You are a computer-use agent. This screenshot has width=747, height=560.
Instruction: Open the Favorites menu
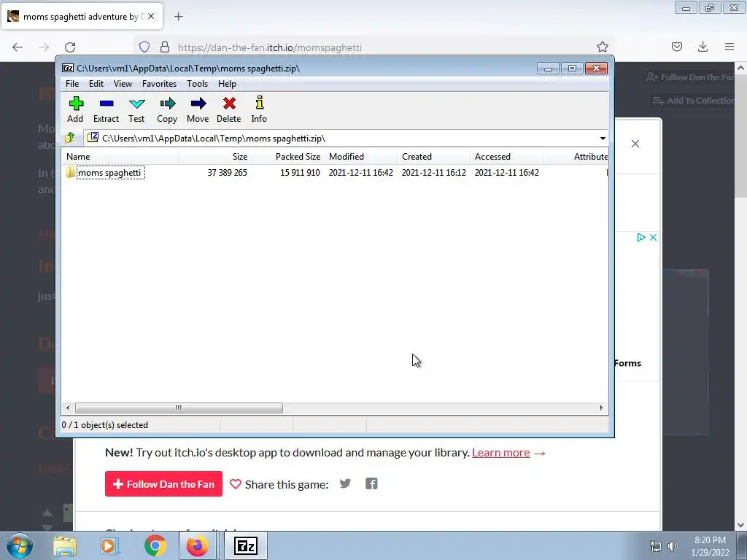pos(159,84)
